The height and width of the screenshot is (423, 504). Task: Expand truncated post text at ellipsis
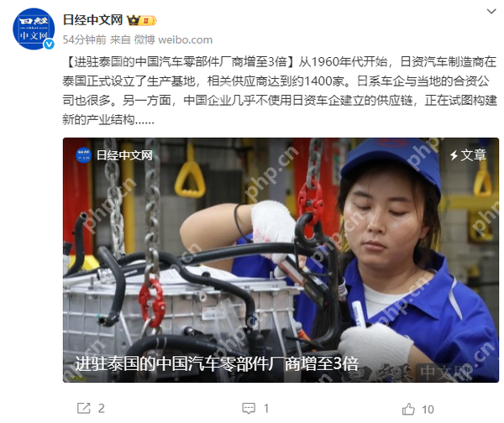(x=144, y=120)
